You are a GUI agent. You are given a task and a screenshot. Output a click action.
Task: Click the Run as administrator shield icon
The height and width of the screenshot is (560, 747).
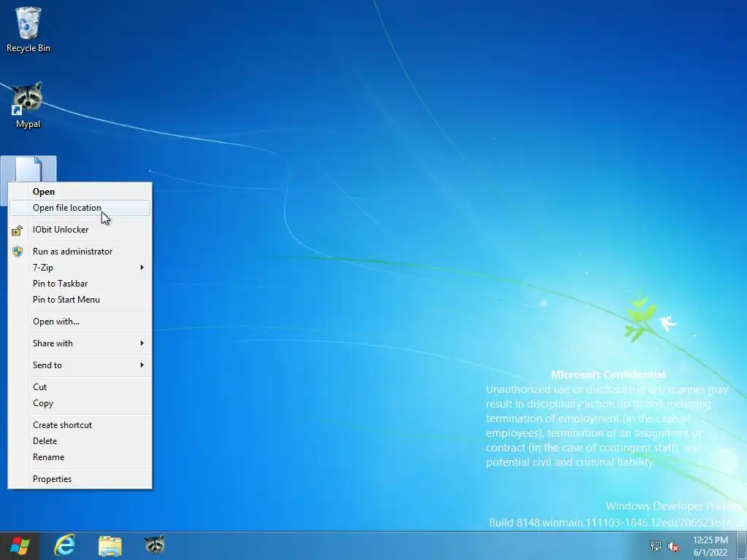click(x=18, y=252)
